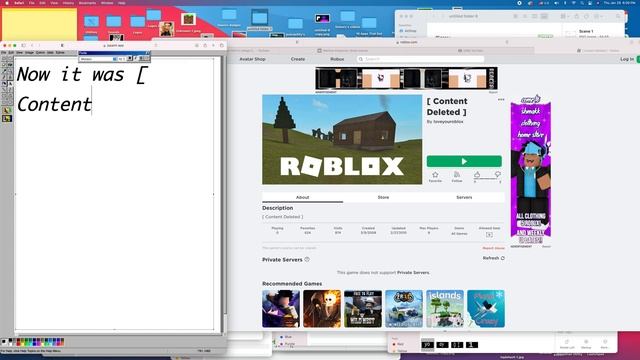The width and height of the screenshot is (640, 360).
Task: Pick the rectangular Select tool in Paint
Action: pos(10,58)
